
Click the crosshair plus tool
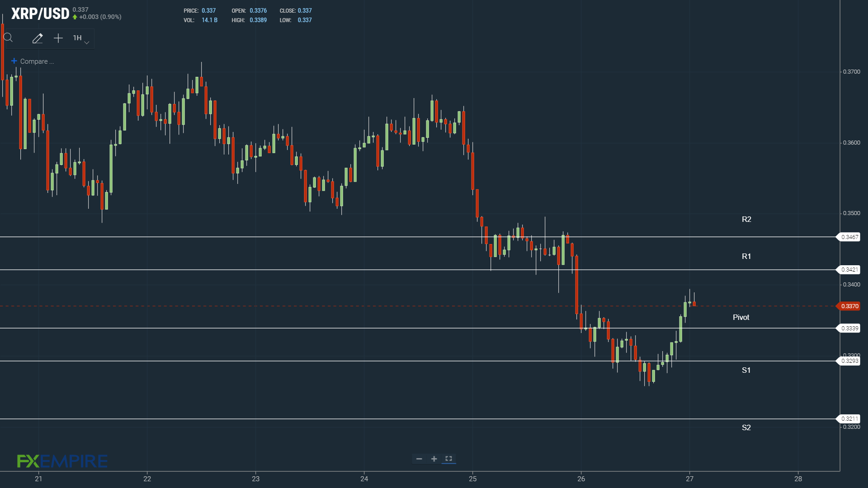point(58,38)
